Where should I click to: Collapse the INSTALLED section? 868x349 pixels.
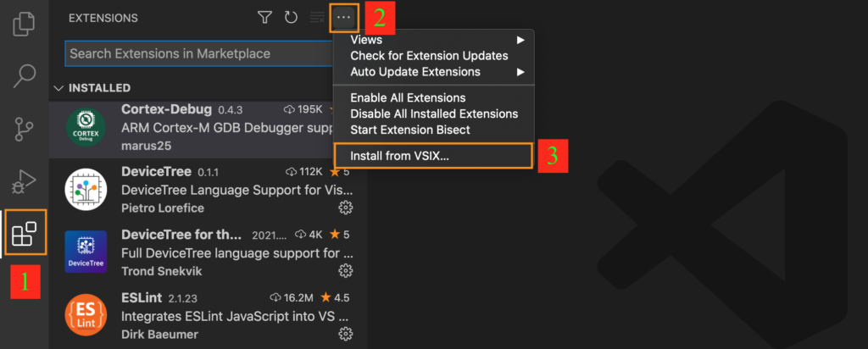[x=58, y=88]
